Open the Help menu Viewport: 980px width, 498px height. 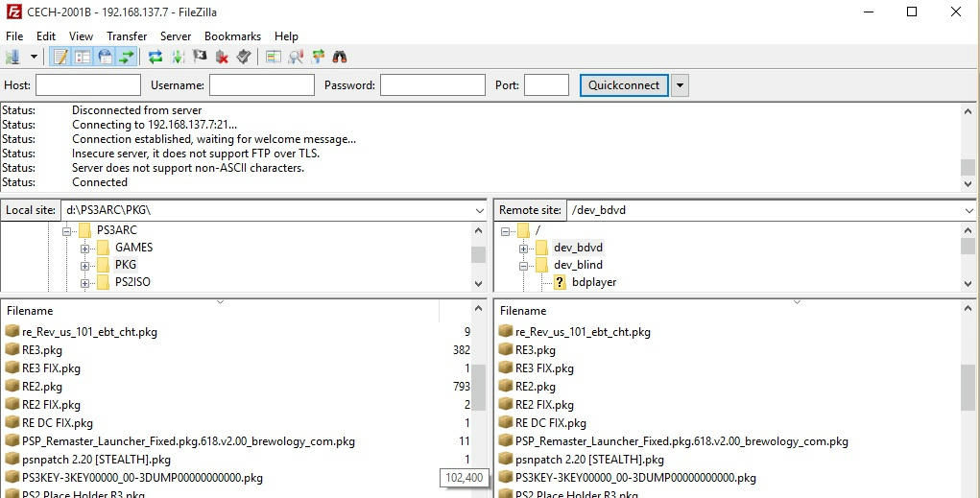click(286, 36)
